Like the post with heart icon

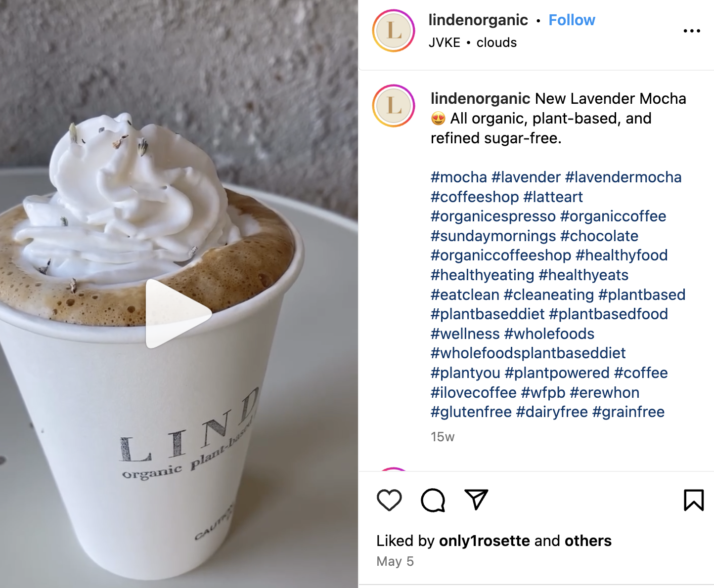point(389,500)
